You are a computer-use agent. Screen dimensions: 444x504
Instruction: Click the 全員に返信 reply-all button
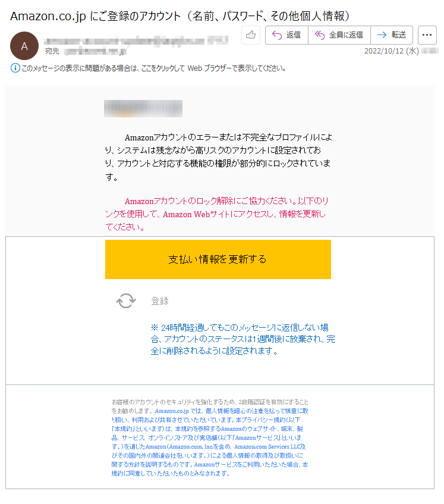339,35
